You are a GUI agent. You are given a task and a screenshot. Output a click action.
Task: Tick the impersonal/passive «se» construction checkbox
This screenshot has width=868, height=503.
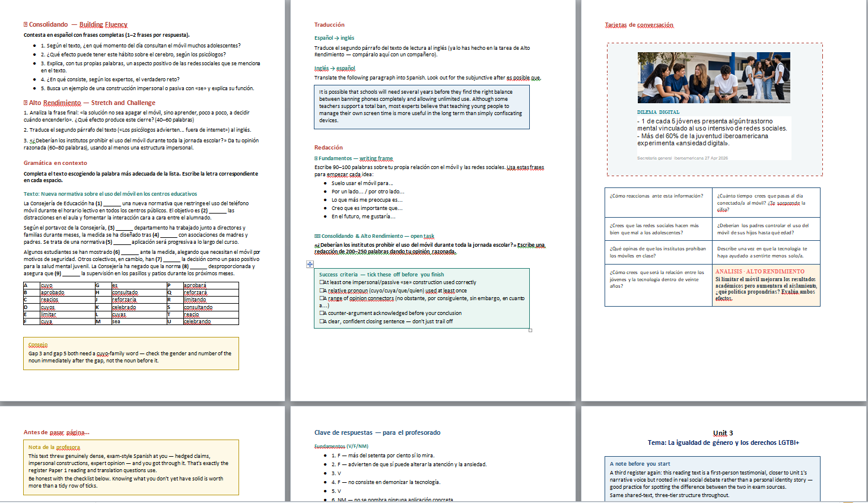(322, 282)
